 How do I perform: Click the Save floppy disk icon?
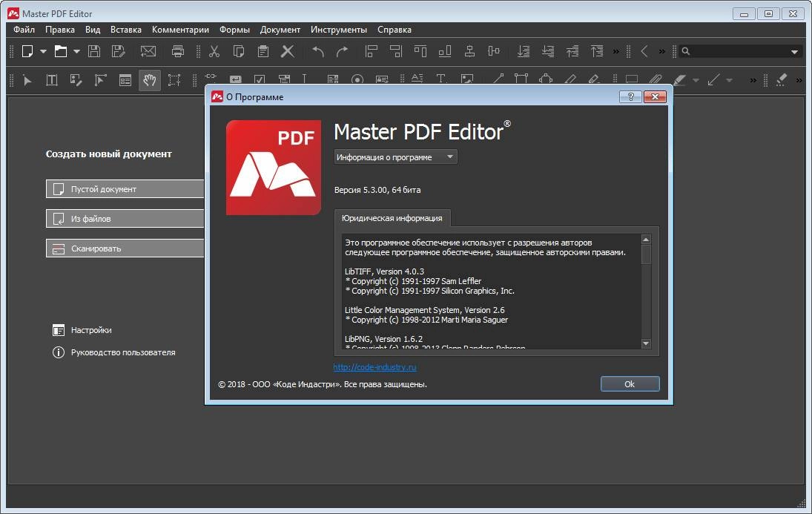point(93,51)
